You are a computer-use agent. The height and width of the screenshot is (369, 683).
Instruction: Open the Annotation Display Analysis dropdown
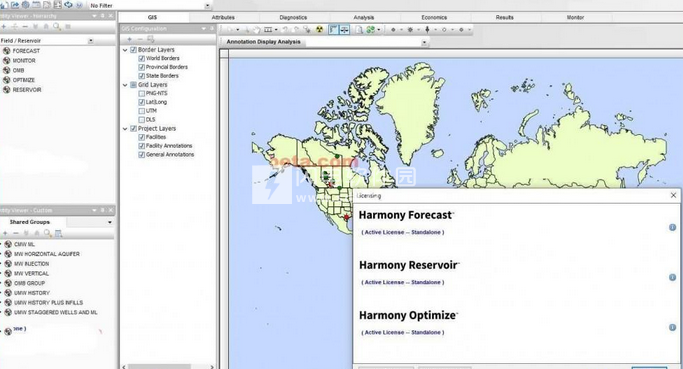(424, 42)
